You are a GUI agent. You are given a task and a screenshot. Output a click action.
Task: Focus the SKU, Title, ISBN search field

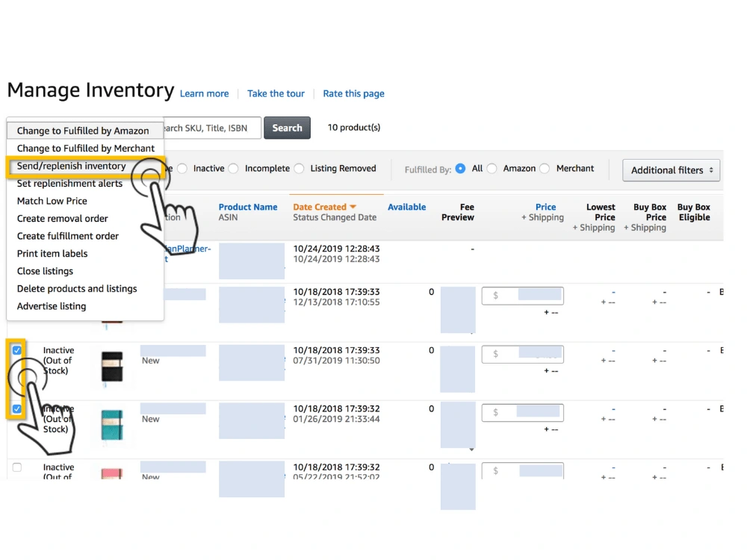tap(212, 128)
